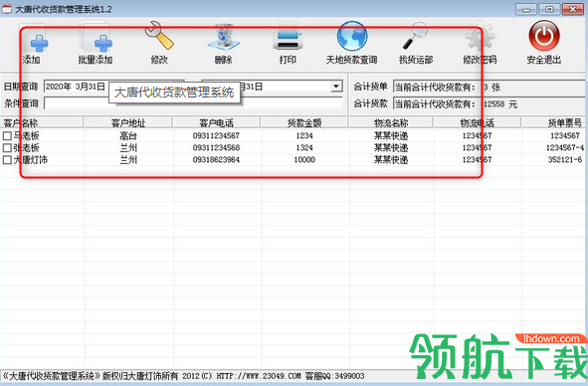Open 天地货款查询 globe icon
Viewport: 588px width, 386px height.
click(x=352, y=37)
